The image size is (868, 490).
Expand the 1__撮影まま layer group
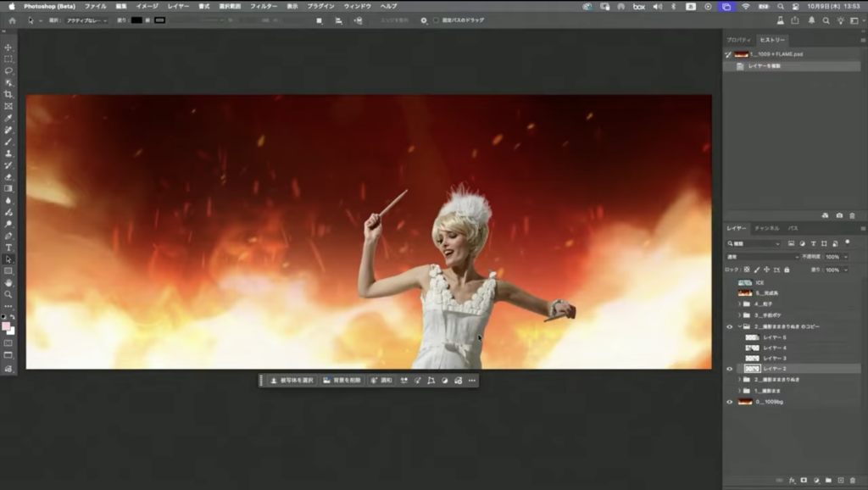pos(738,391)
